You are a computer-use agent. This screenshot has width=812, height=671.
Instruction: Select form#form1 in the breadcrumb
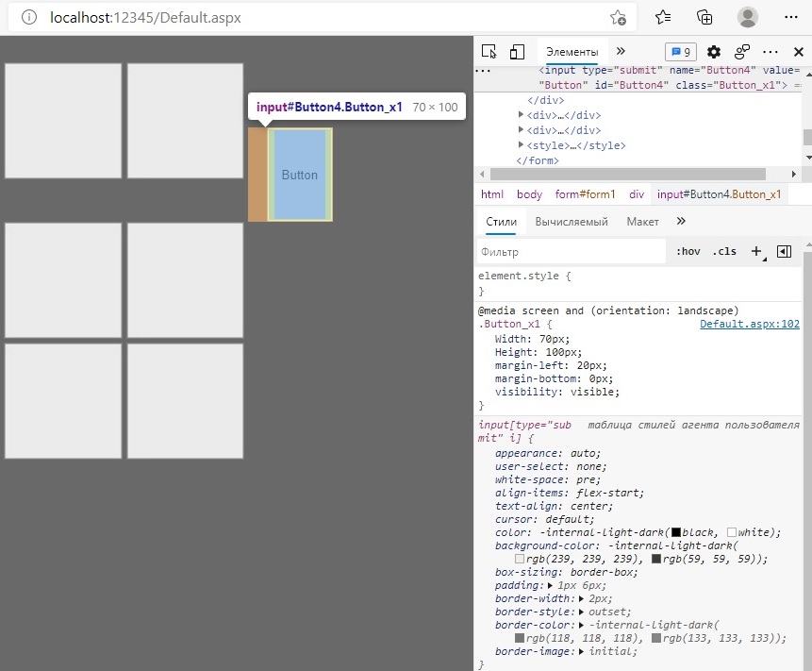pos(585,194)
